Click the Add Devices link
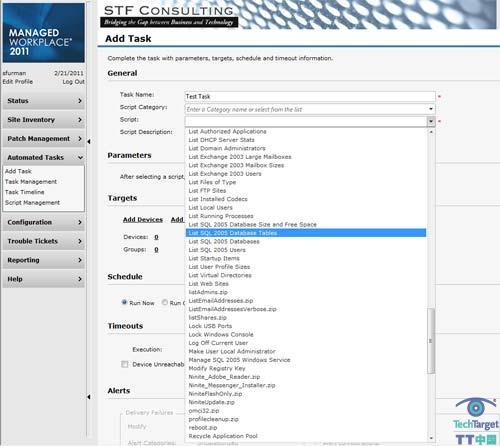The width and height of the screenshot is (500, 446). coord(143,220)
